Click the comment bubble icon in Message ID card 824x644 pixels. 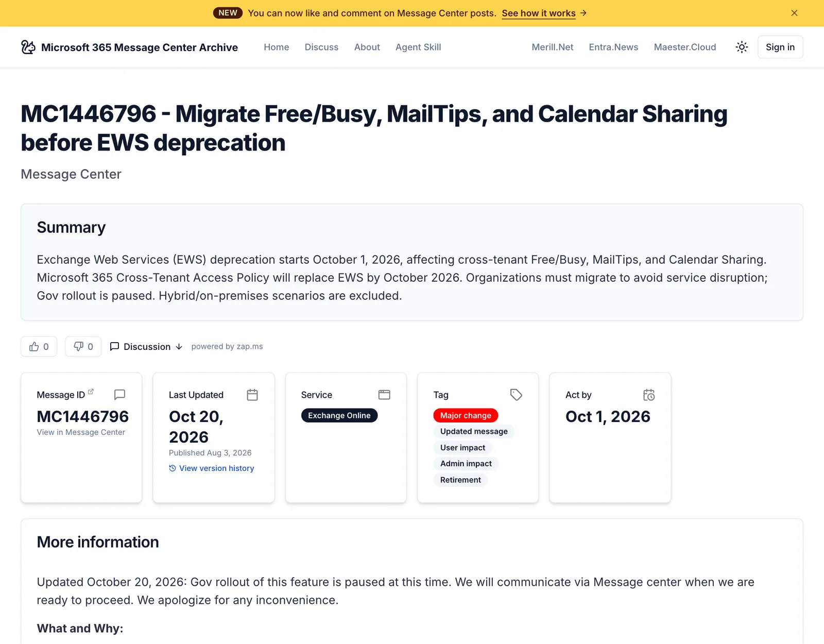pyautogui.click(x=119, y=395)
